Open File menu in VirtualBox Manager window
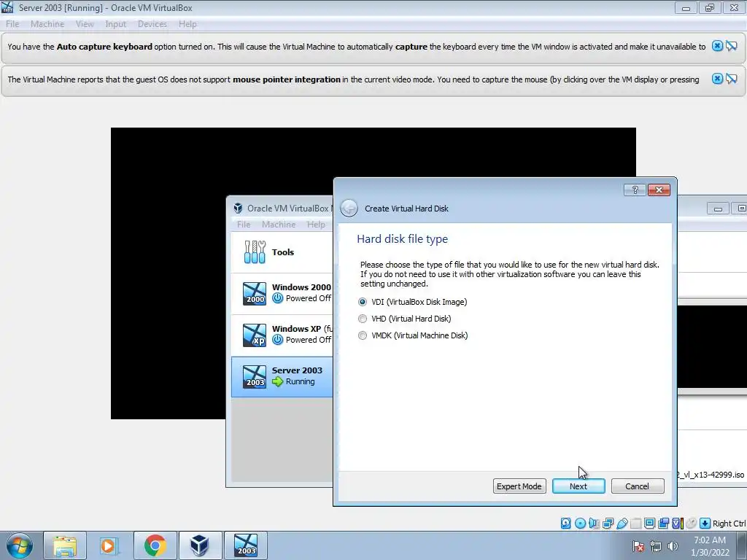The image size is (747, 560). click(x=244, y=225)
